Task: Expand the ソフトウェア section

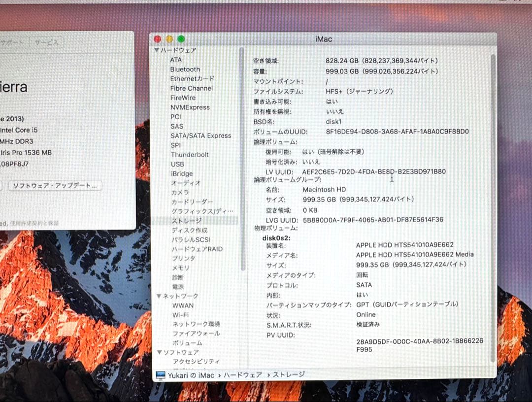Action: click(x=159, y=352)
